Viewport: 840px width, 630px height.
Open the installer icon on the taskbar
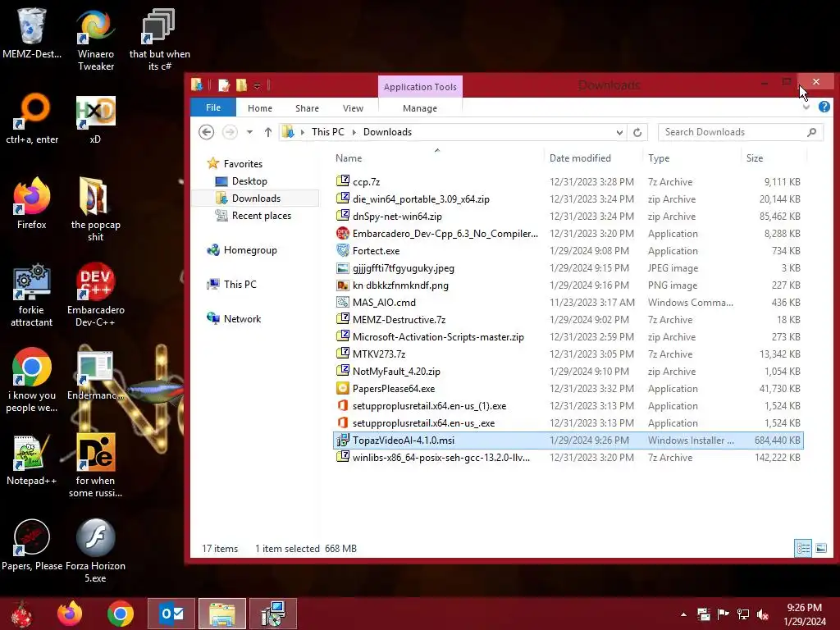tap(273, 614)
